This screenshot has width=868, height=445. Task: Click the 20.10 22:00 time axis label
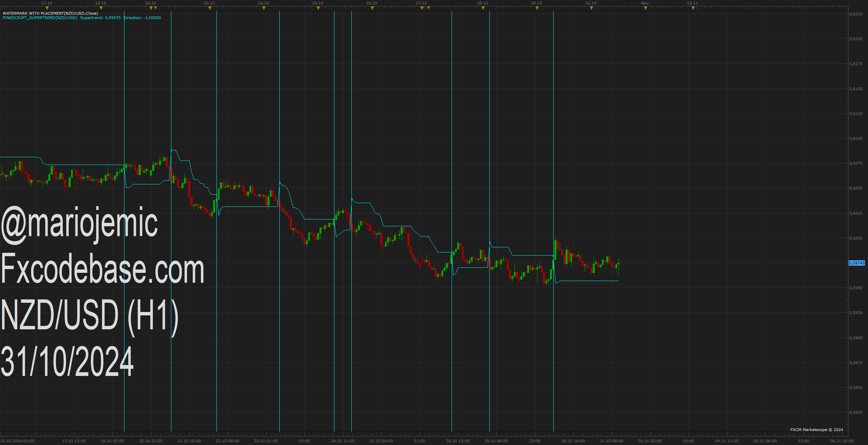click(151, 441)
